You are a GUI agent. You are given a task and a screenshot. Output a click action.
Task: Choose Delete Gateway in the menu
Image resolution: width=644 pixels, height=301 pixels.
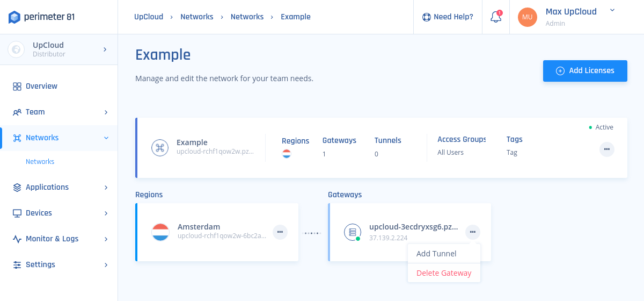[x=444, y=273]
